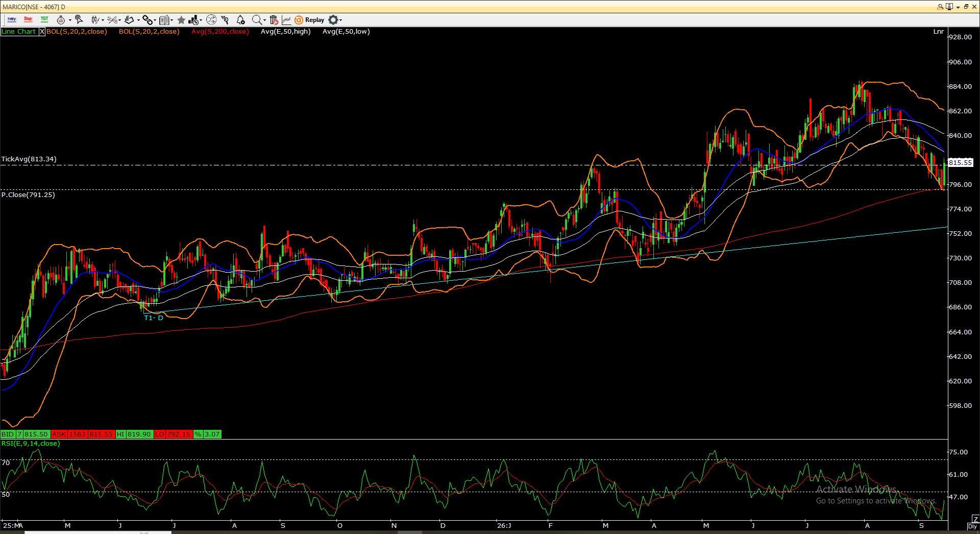Select RSI(E,9,14,close) indicator label
Viewport: 980px width, 534px height.
point(31,444)
